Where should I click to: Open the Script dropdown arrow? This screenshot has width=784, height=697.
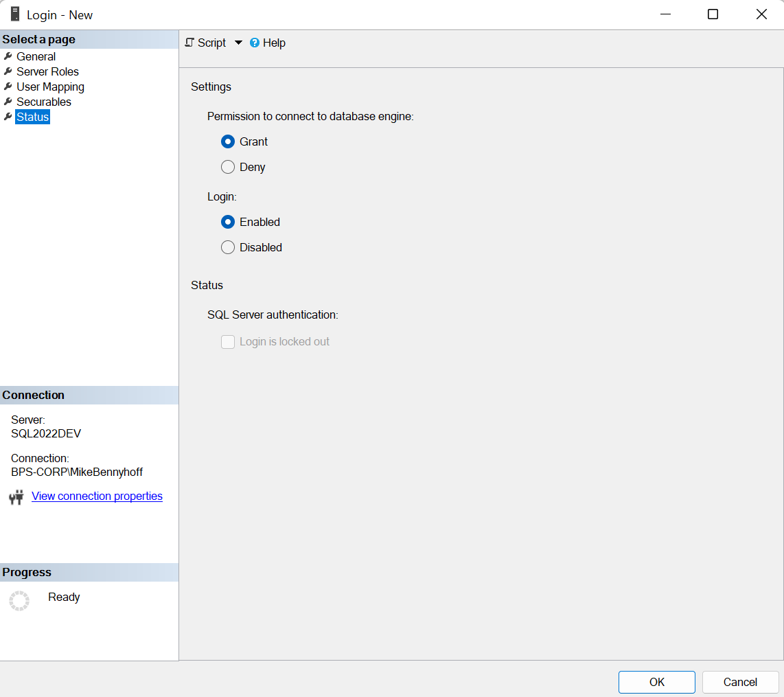[x=238, y=43]
